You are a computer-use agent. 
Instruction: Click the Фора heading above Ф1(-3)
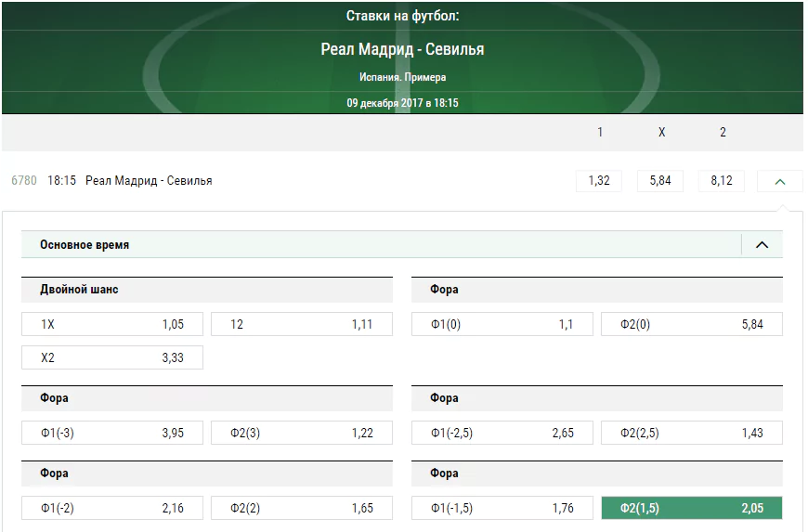click(x=54, y=398)
